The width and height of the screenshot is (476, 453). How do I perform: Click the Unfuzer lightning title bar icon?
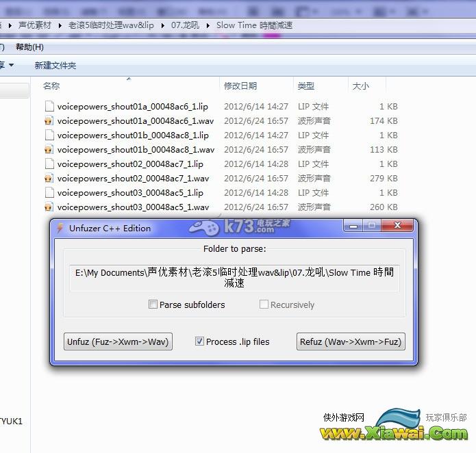click(60, 228)
